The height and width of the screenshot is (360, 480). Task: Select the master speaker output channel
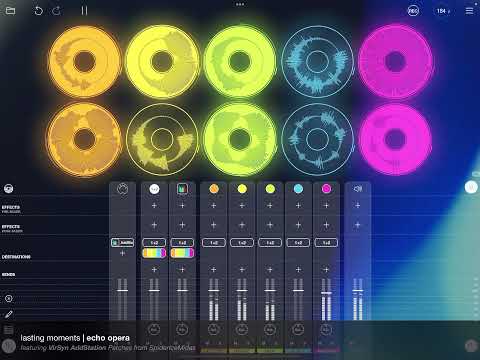click(358, 189)
